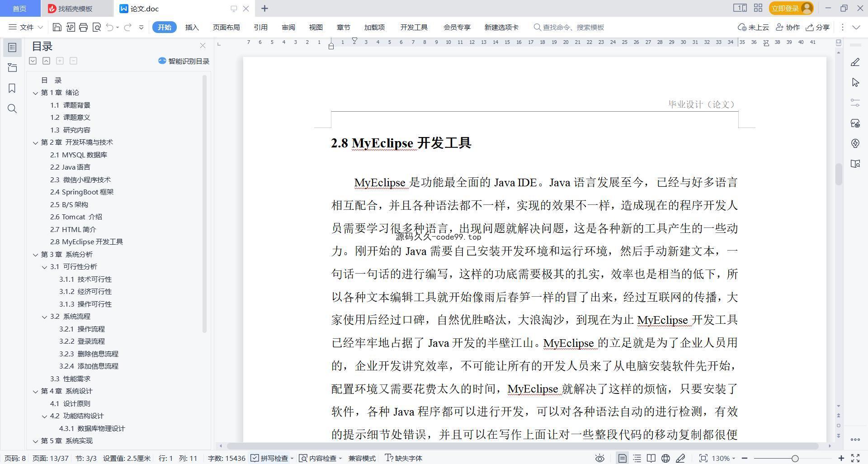Collapse the ribbon chevron at top right
Image resolution: width=868 pixels, height=464 pixels.
[856, 27]
